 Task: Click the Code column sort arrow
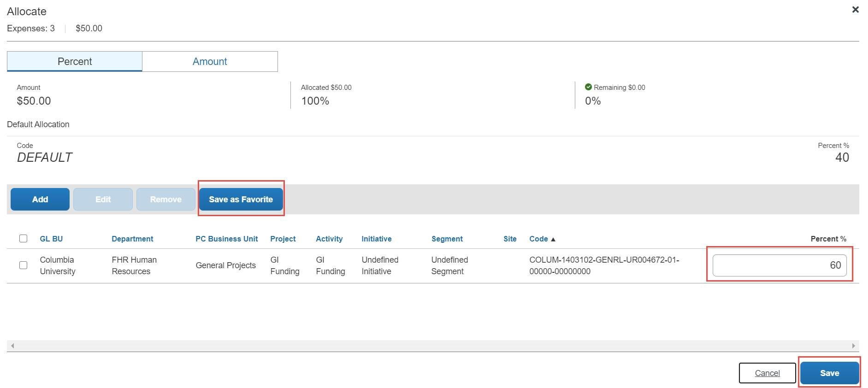[x=553, y=239]
